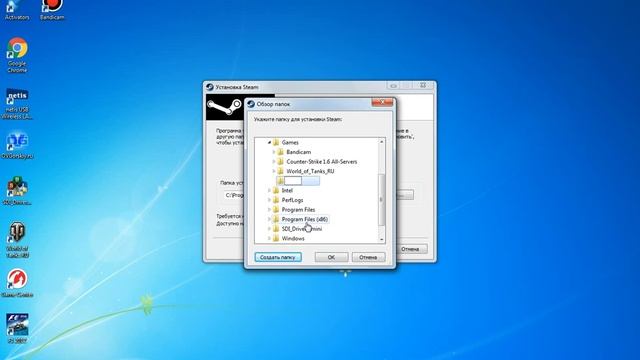Click the Games folder icon
The image size is (640, 360).
(276, 142)
